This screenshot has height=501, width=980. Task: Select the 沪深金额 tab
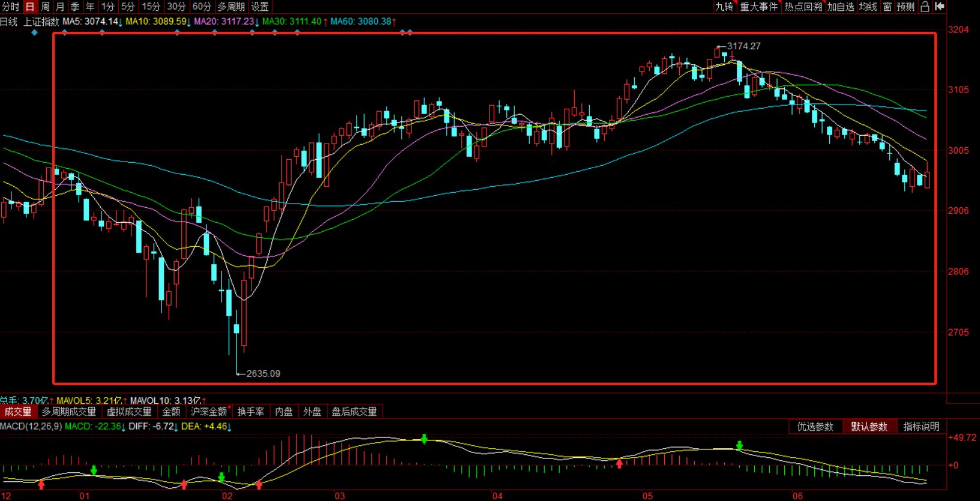pos(209,411)
